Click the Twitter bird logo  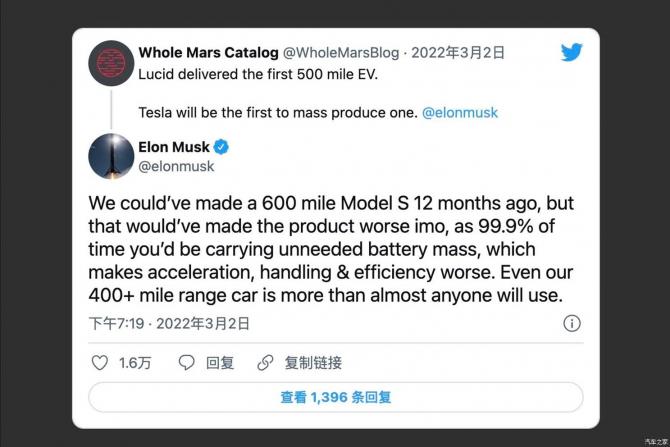[x=571, y=52]
